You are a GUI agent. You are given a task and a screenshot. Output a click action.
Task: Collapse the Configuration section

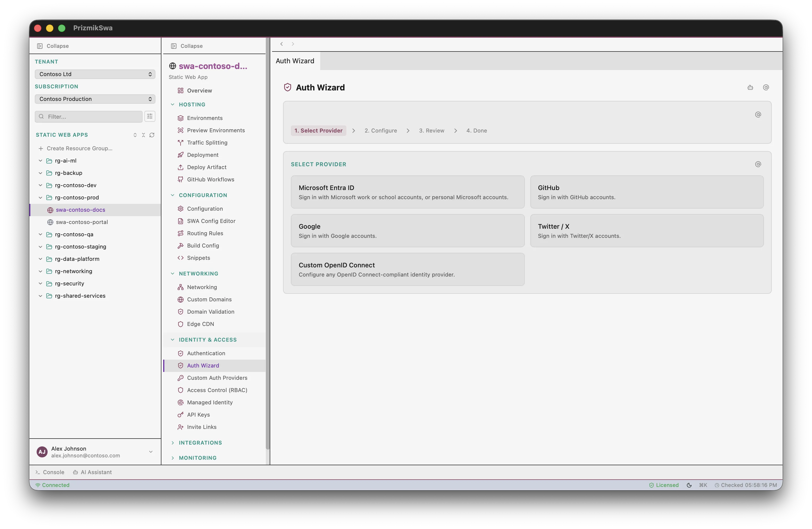coord(172,195)
